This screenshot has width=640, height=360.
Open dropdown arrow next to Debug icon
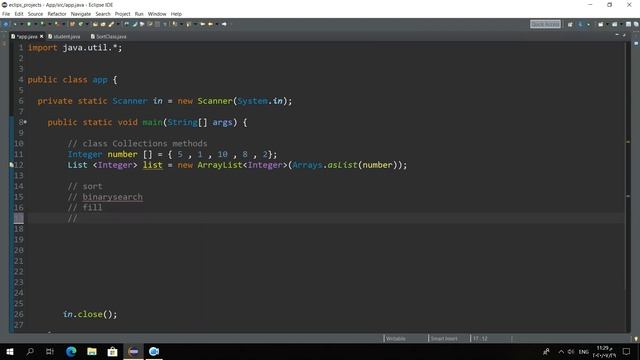(x=36, y=24)
